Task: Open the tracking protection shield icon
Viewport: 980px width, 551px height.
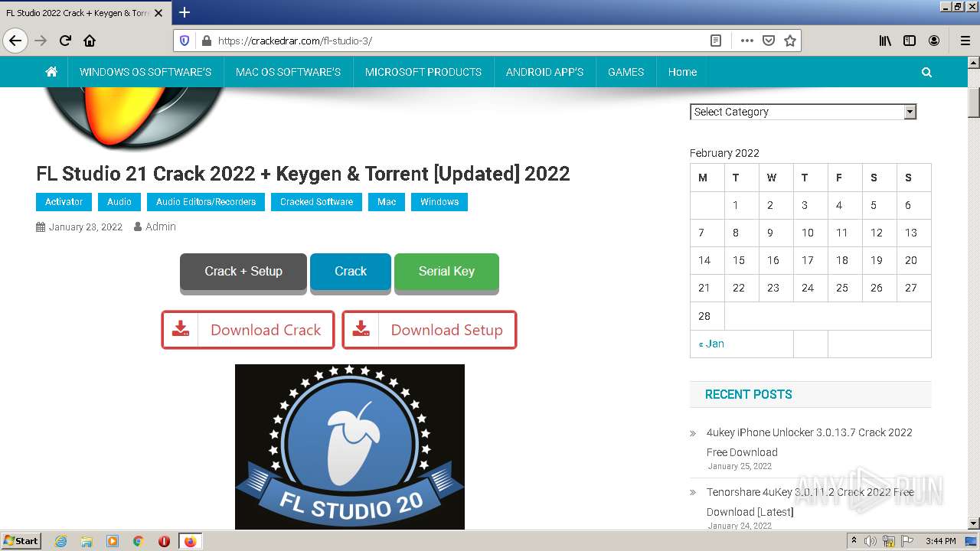Action: (184, 41)
